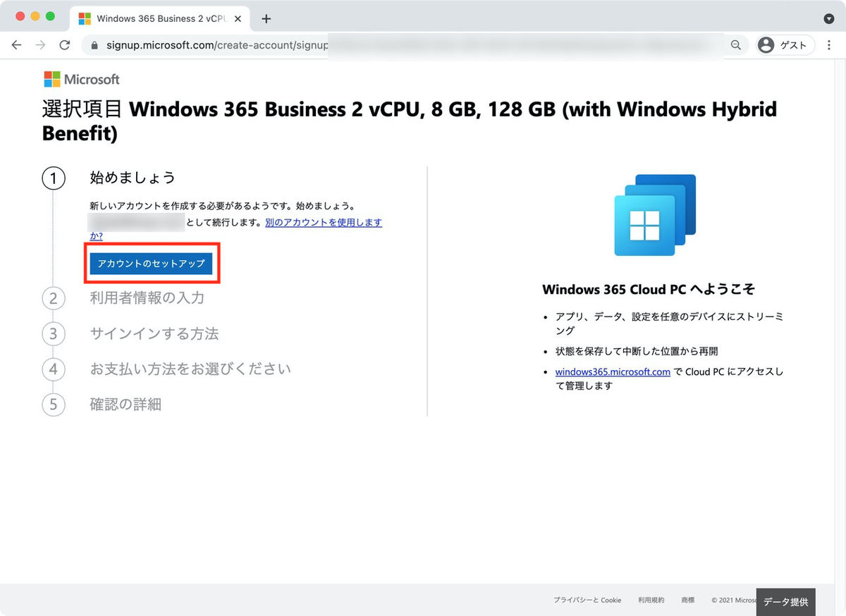846x616 pixels.
Task: Open 商標 footer link
Action: pyautogui.click(x=687, y=600)
